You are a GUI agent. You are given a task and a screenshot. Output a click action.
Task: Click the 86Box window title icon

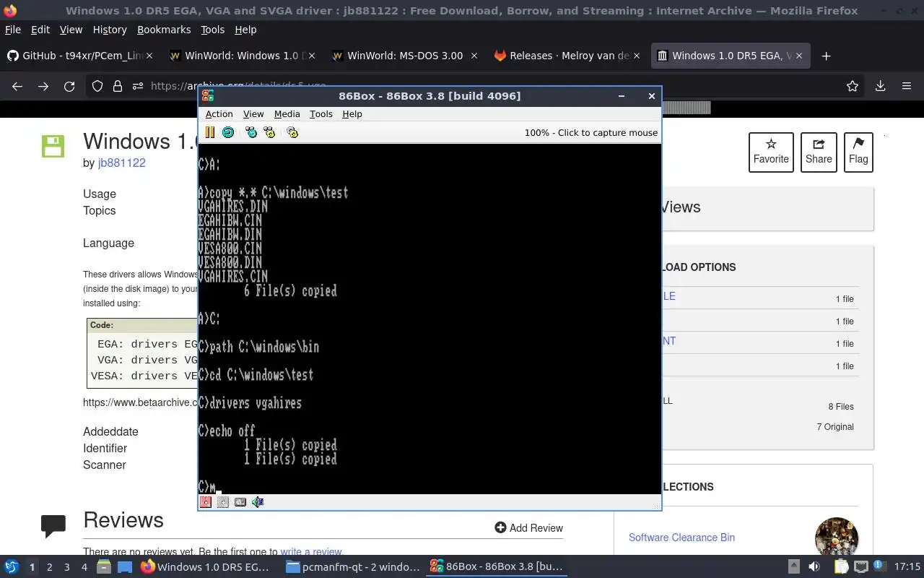click(208, 95)
